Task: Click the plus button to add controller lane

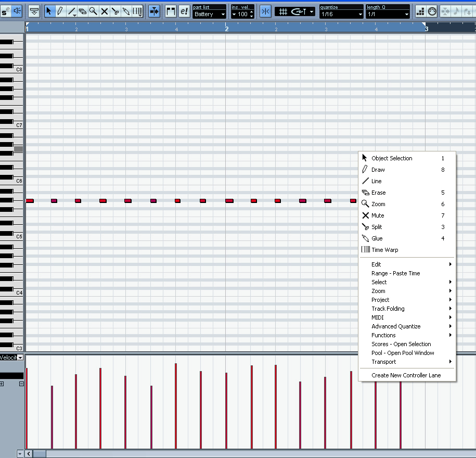Action: coord(2,384)
